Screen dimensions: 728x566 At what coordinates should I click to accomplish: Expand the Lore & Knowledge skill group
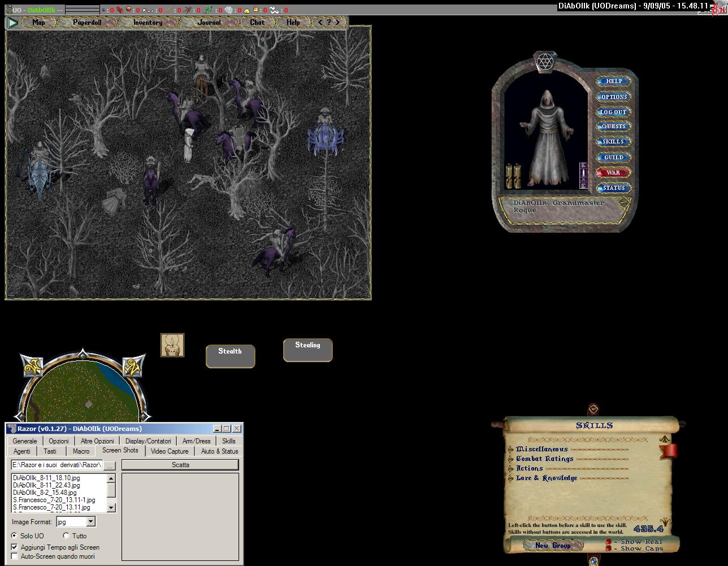[x=512, y=478]
